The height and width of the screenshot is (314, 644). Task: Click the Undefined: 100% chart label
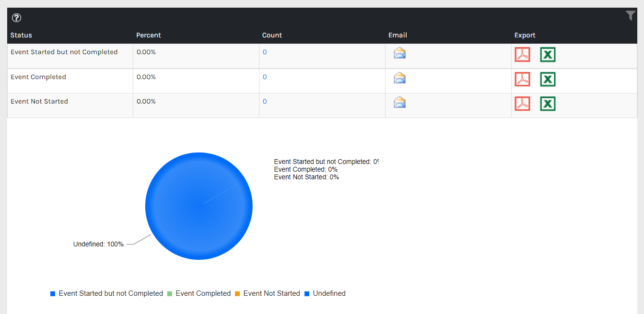(98, 244)
